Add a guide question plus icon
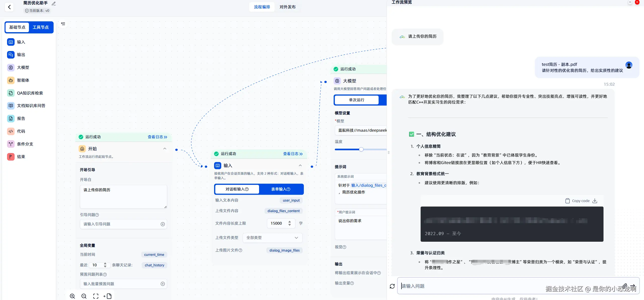The width and height of the screenshot is (644, 300). tap(163, 224)
